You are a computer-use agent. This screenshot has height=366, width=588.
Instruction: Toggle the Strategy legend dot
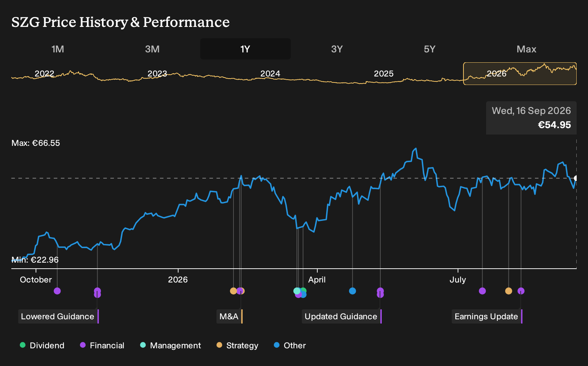coord(219,345)
